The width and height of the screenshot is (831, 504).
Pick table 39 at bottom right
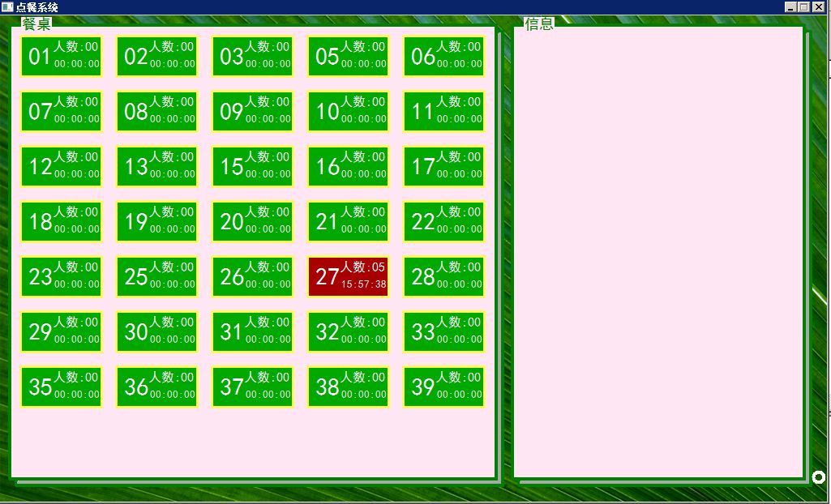click(x=444, y=387)
